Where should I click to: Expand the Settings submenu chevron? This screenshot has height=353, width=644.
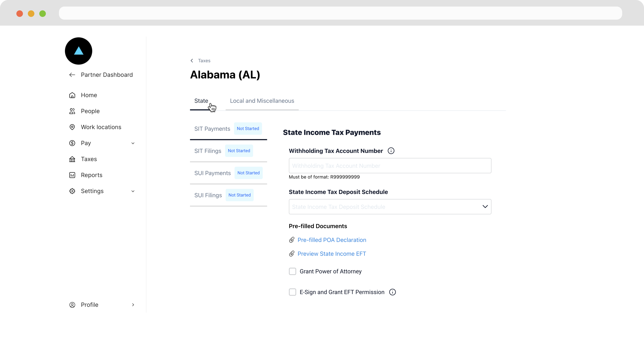click(x=133, y=191)
